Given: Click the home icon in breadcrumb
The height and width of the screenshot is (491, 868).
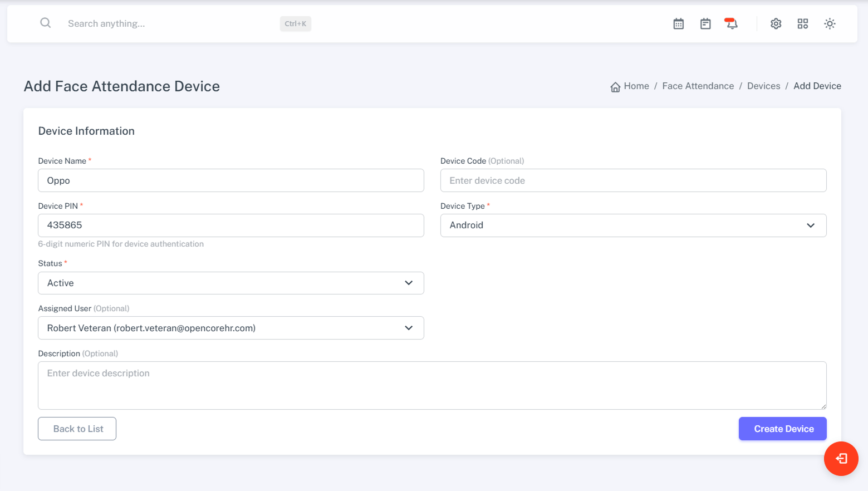Looking at the screenshot, I should coord(615,87).
